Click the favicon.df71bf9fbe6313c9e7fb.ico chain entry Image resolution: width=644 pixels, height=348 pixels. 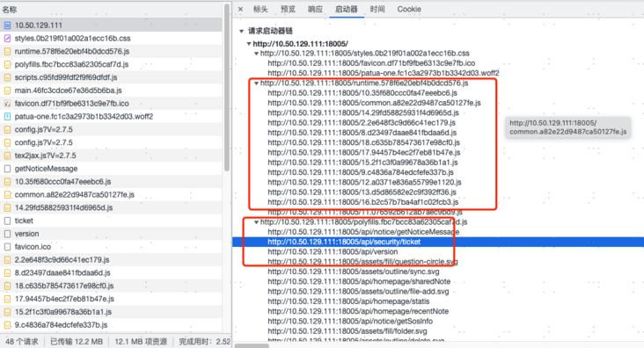[x=371, y=63]
